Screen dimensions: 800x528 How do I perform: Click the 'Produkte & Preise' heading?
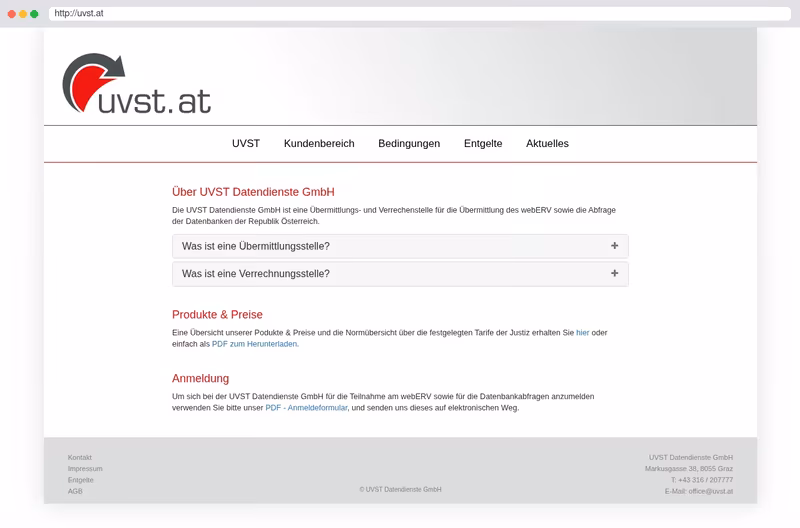pyautogui.click(x=217, y=314)
